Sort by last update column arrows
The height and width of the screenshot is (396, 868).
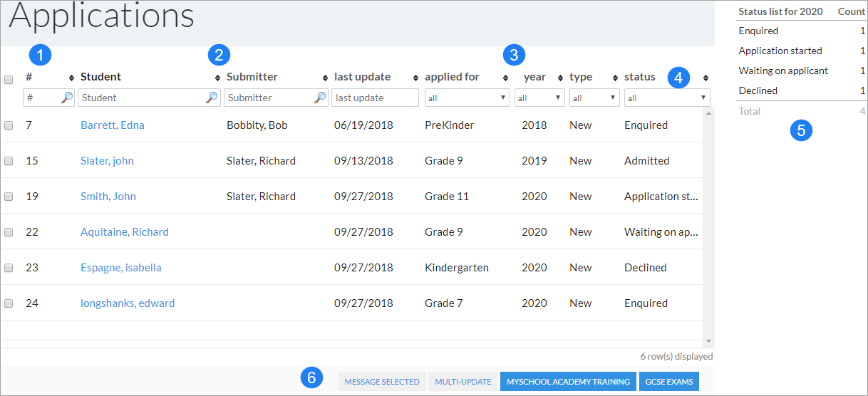pyautogui.click(x=415, y=78)
